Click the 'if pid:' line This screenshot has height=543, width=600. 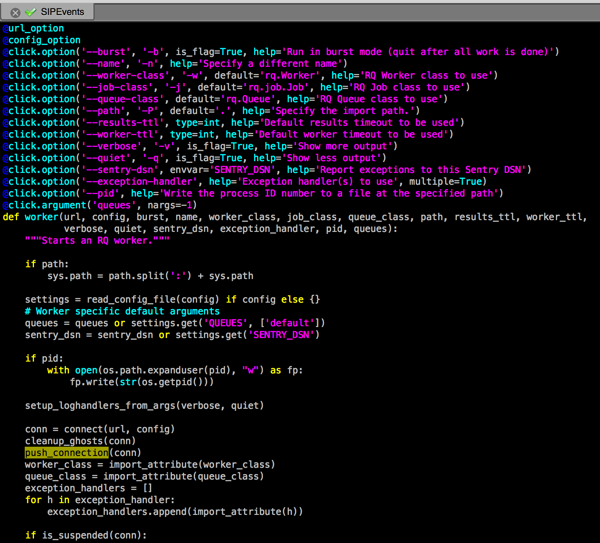(44, 359)
